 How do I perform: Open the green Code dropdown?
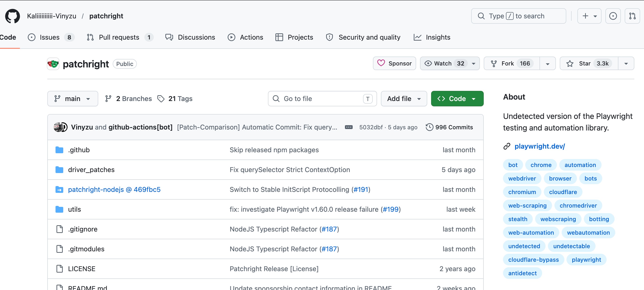457,99
